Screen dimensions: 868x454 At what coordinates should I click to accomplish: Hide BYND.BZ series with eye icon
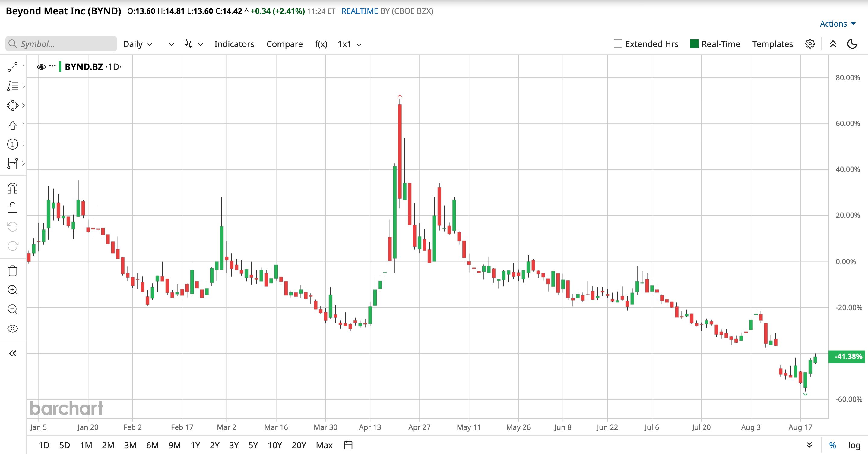tap(41, 67)
